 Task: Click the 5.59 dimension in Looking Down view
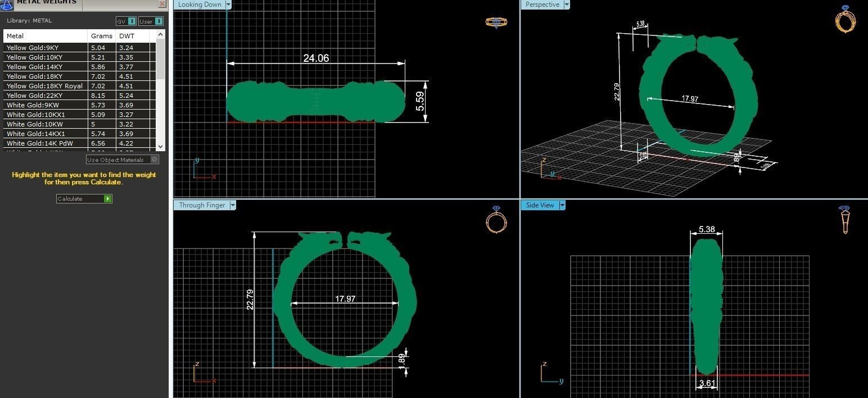[x=421, y=102]
